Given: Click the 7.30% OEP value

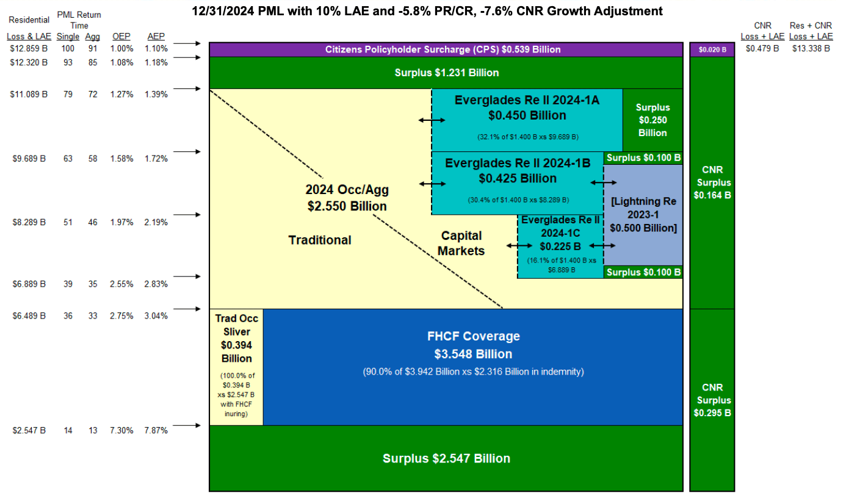Looking at the screenshot, I should point(122,430).
